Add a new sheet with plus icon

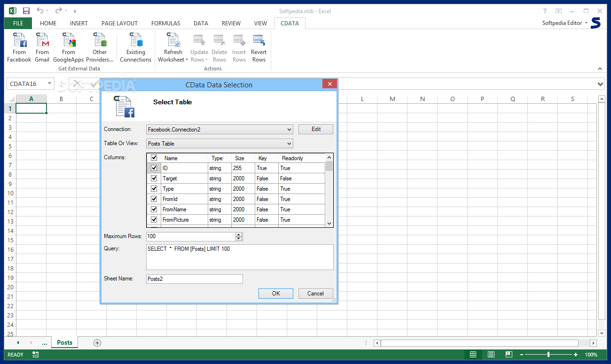[x=97, y=343]
